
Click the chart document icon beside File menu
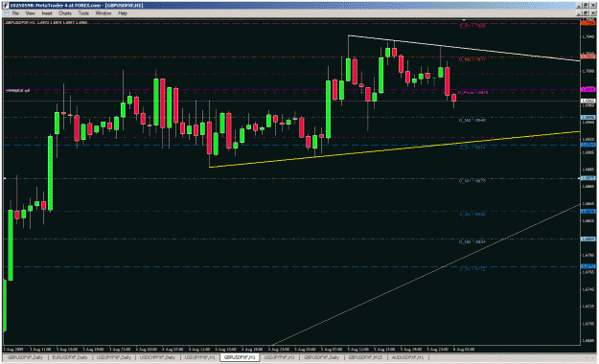[6, 13]
